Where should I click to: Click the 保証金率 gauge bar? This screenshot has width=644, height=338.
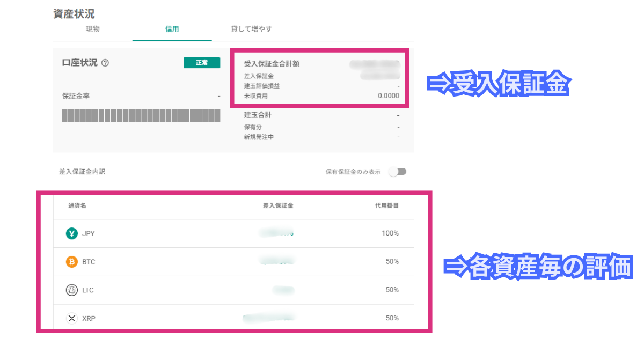point(141,115)
